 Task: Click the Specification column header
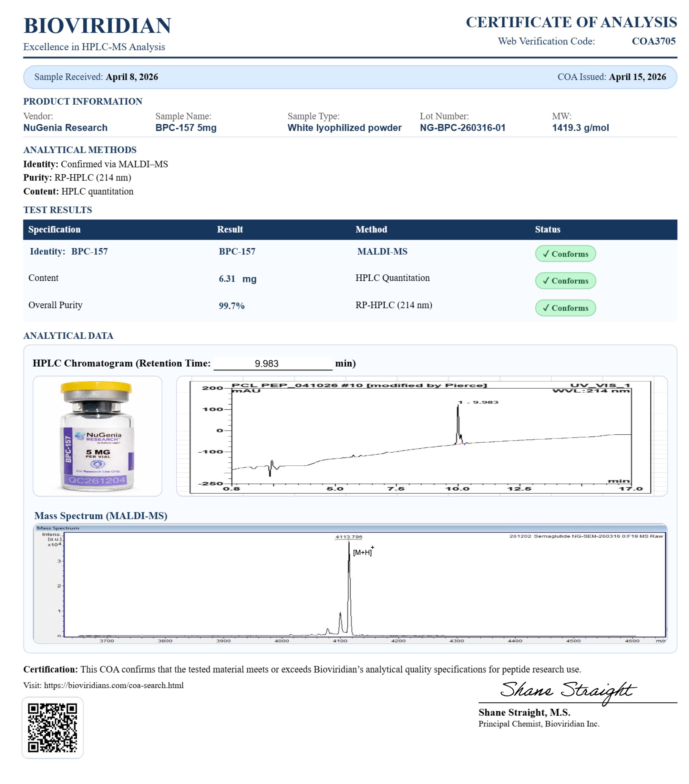click(x=54, y=229)
